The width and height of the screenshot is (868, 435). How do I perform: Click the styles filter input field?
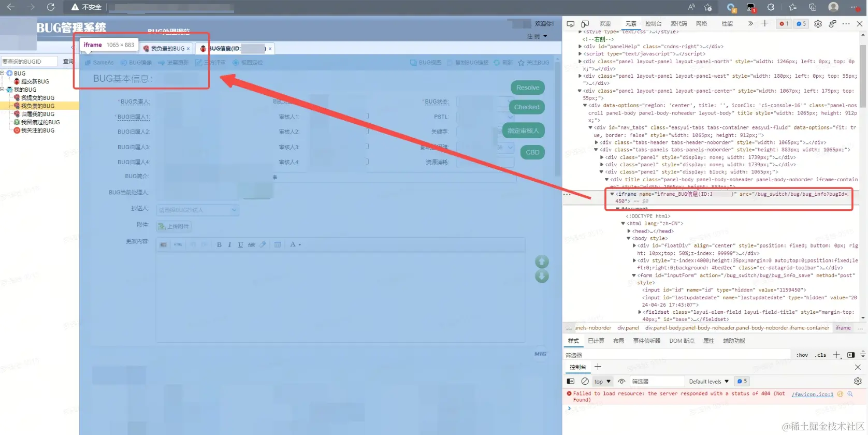pos(677,355)
